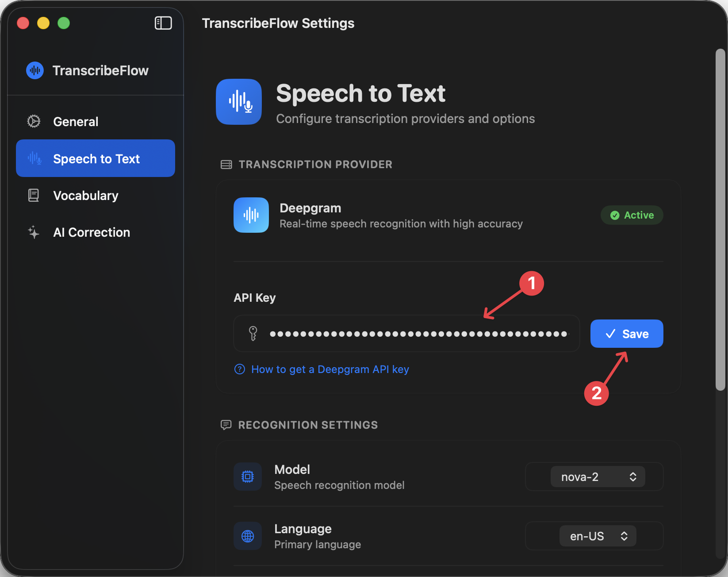Click the TranscribeFlow app logo icon
Screen dimensions: 728x577
(34, 70)
